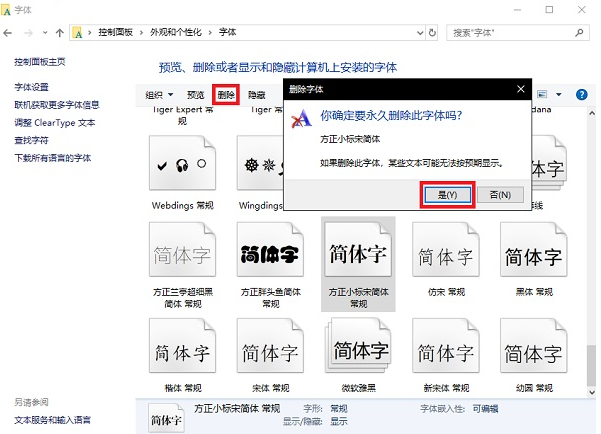
Task: Select 控制面板 in the address path
Action: 115,32
